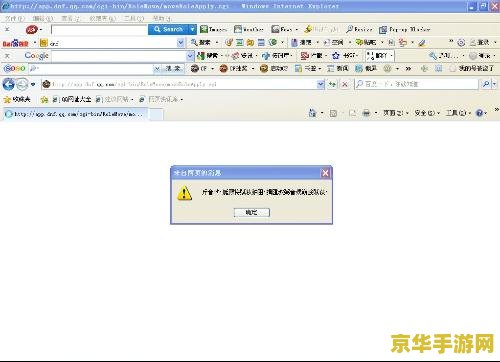
Task: Expand the SOSO search box dropdown arrow
Action: click(x=157, y=69)
